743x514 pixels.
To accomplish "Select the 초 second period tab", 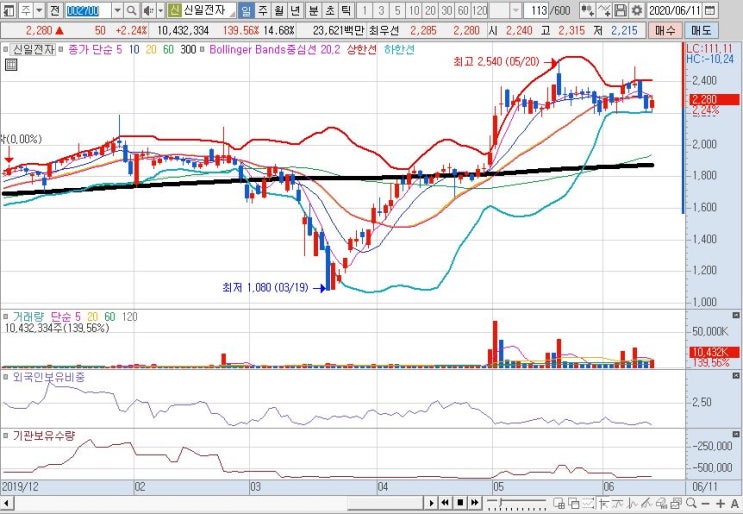I will [x=330, y=10].
